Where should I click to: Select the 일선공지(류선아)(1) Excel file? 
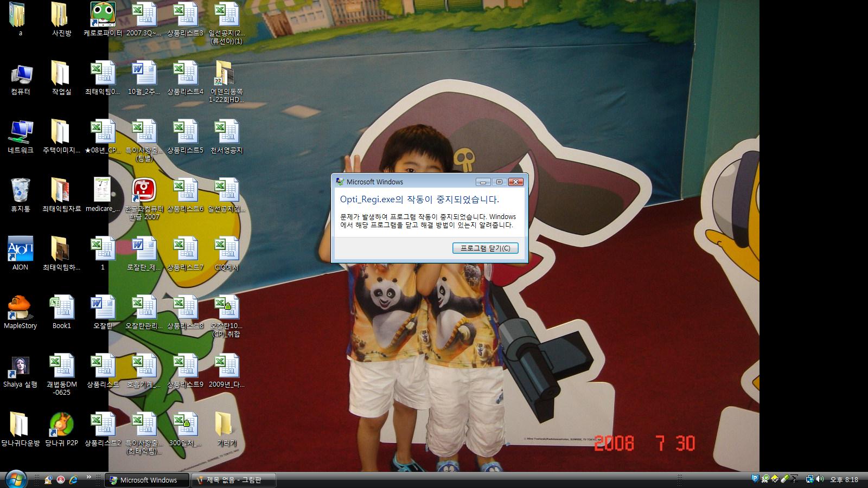click(x=226, y=23)
